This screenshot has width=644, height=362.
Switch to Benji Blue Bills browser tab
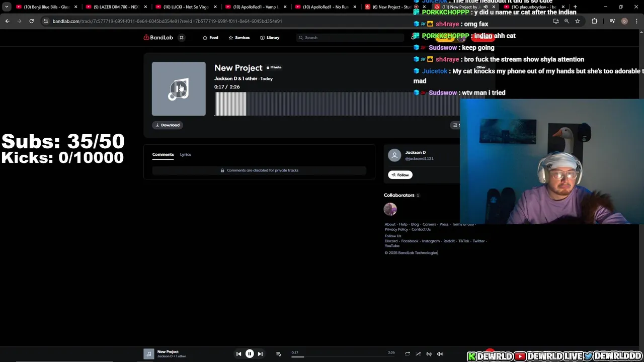pos(46,7)
